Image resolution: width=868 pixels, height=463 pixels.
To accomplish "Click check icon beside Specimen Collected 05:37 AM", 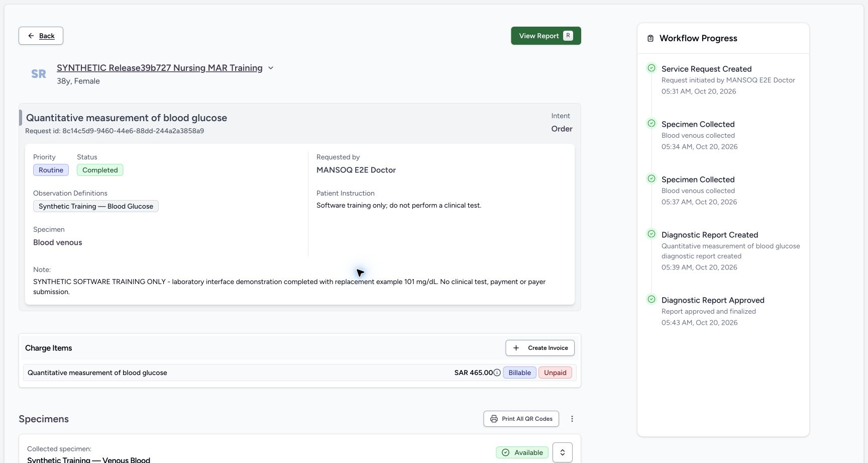I will pyautogui.click(x=652, y=178).
